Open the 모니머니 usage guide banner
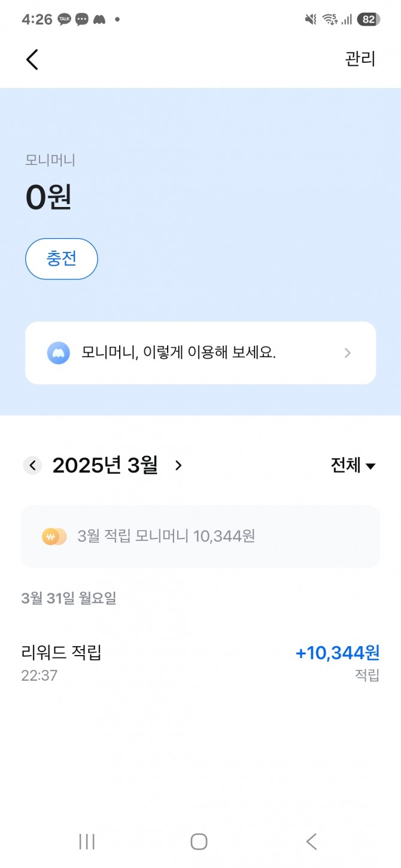This screenshot has width=401, height=868. coord(200,353)
